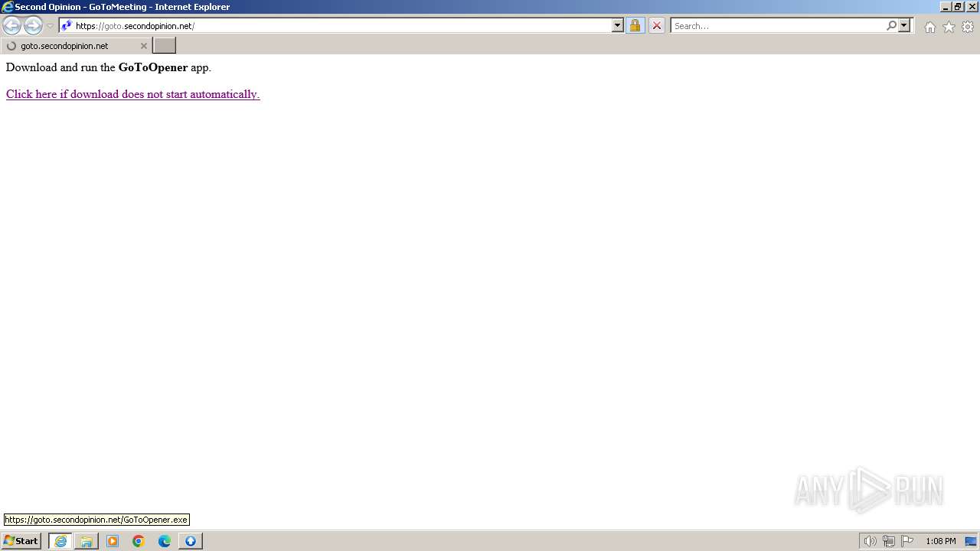Open the Action Center flag icon
This screenshot has width=980, height=551.
click(x=907, y=541)
